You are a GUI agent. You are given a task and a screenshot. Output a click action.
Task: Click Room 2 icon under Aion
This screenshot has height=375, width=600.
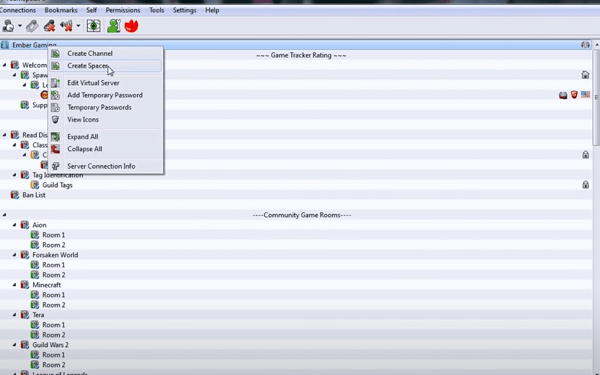35,245
